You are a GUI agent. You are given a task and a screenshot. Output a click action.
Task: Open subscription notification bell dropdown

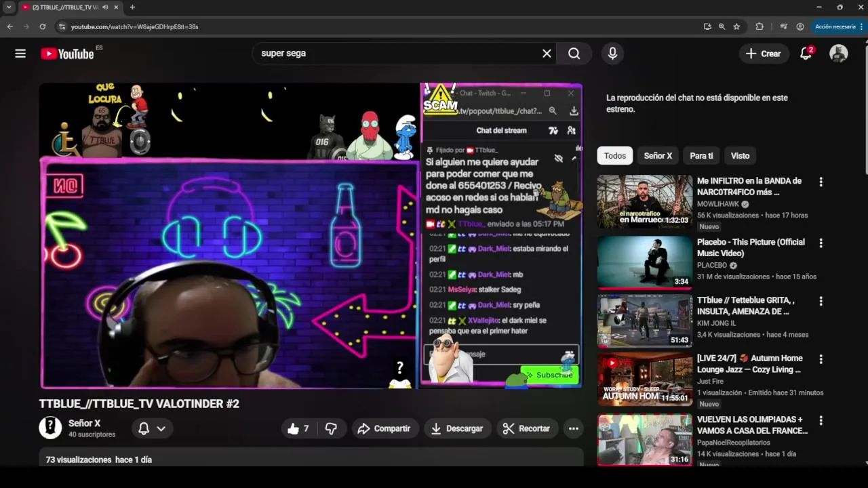pyautogui.click(x=152, y=428)
